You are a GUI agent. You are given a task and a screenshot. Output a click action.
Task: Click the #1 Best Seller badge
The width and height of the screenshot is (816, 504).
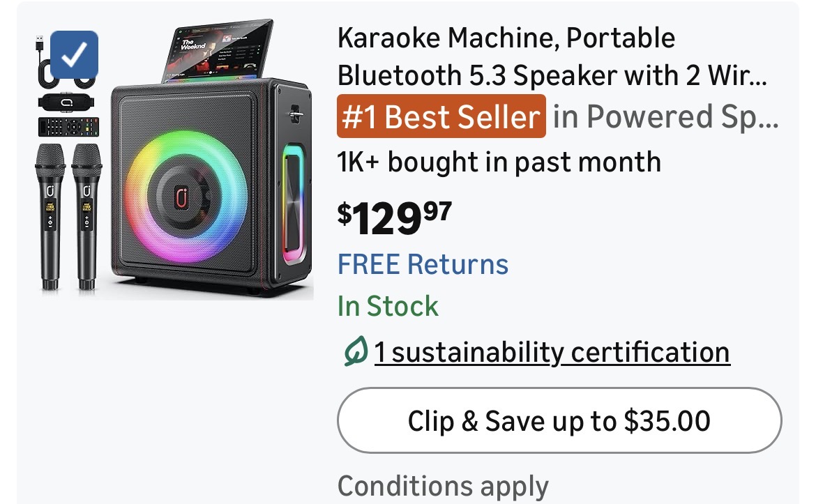point(441,117)
